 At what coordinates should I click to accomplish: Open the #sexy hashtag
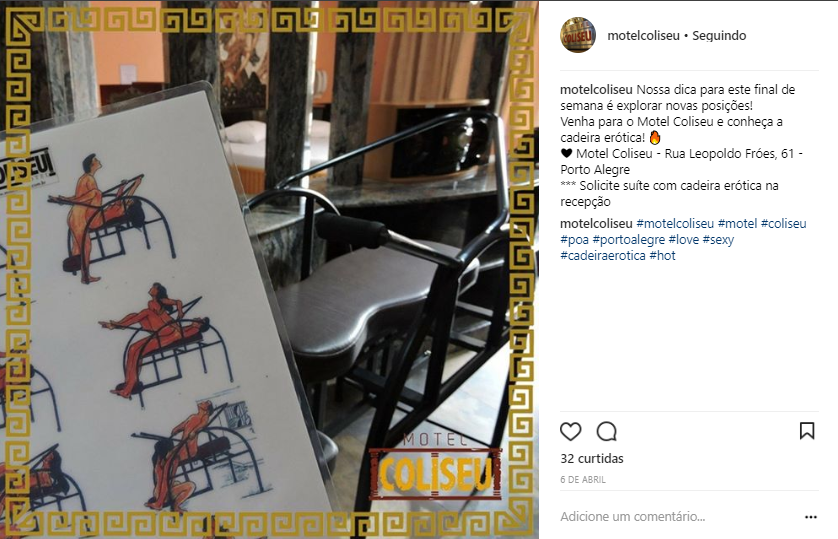tap(718, 239)
